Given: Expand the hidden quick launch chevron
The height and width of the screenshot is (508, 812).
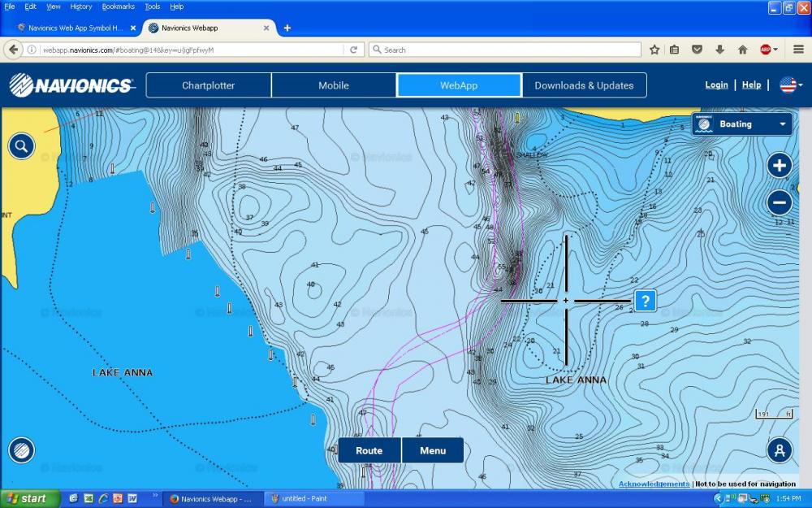Looking at the screenshot, I should (x=155, y=496).
